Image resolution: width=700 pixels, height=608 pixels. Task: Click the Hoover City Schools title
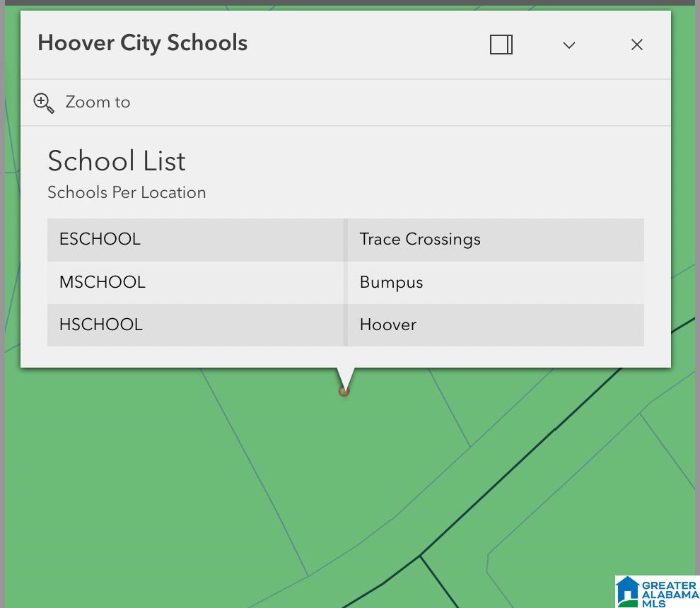click(142, 43)
